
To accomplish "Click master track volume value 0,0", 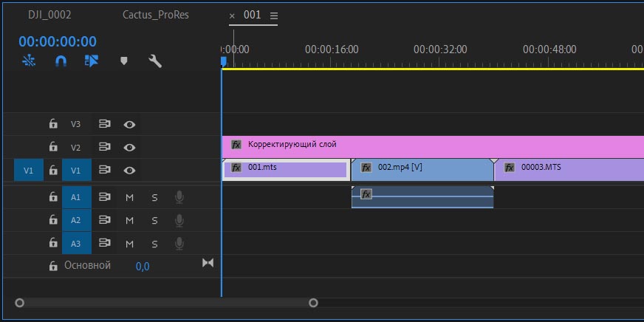I will point(143,267).
